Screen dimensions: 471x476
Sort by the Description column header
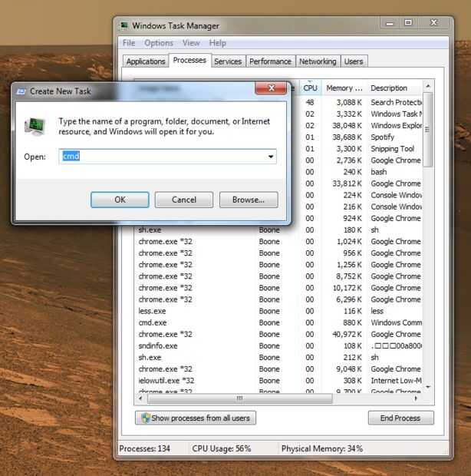tap(394, 88)
